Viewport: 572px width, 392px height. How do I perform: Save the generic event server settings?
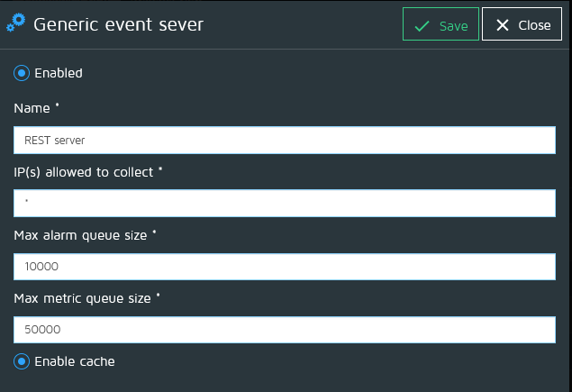(x=440, y=24)
